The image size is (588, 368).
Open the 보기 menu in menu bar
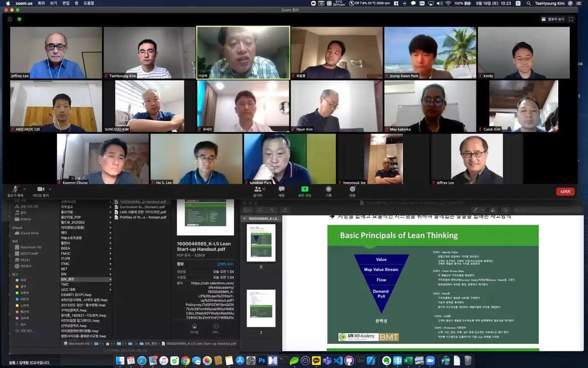[53, 3]
